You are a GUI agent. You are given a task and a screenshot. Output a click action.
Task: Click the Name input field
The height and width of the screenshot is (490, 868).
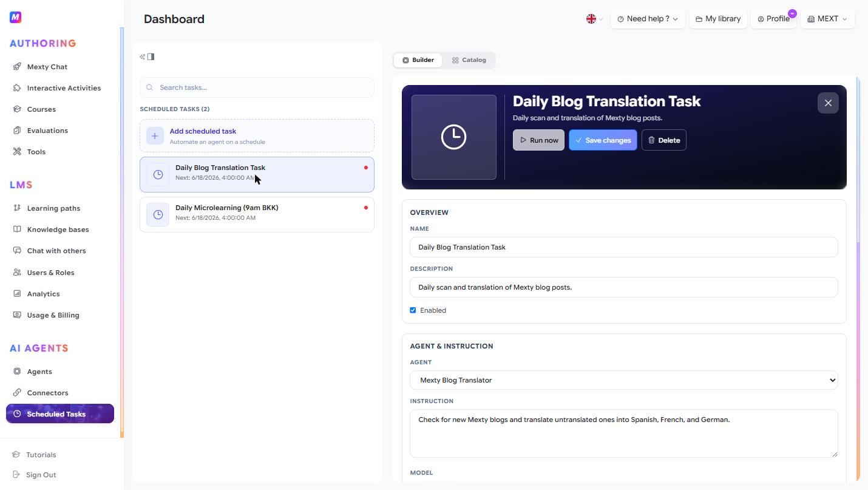(x=624, y=247)
